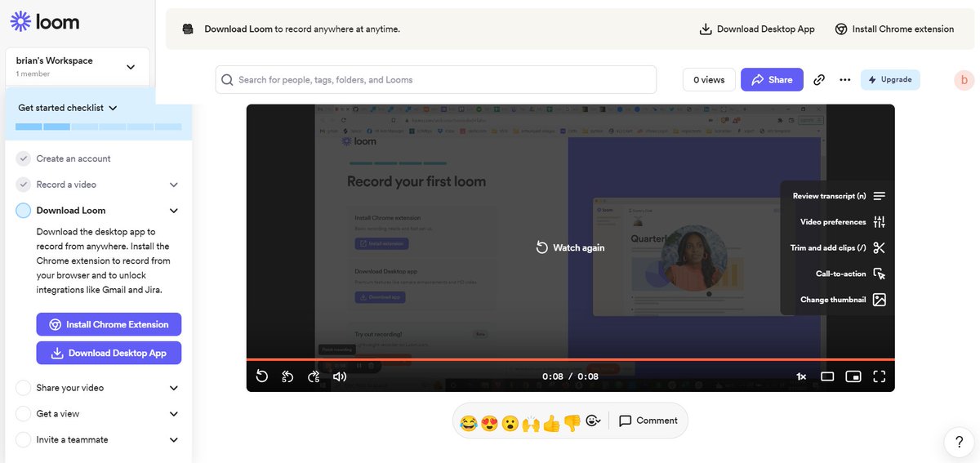This screenshot has width=980, height=463.
Task: Rewind the video five seconds
Action: tap(287, 376)
